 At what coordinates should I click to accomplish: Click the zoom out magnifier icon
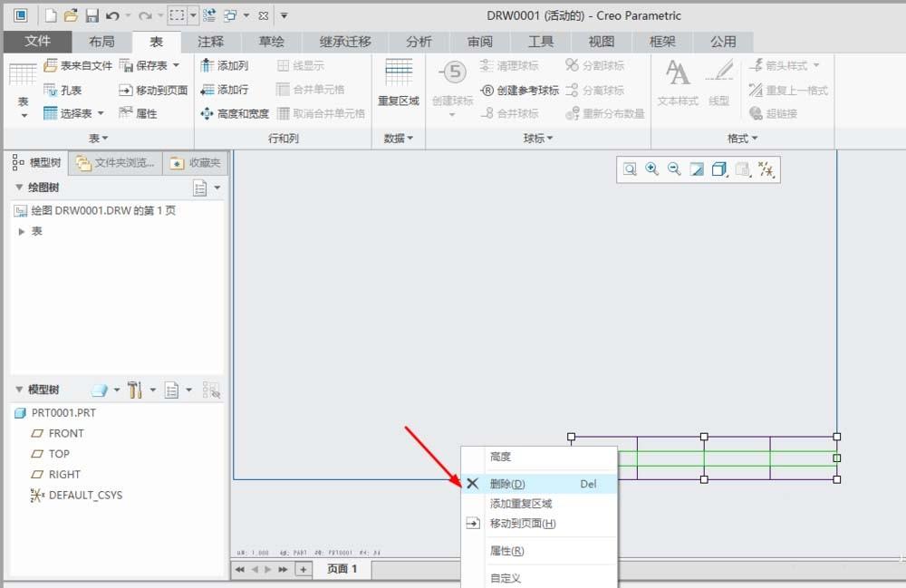(x=675, y=169)
